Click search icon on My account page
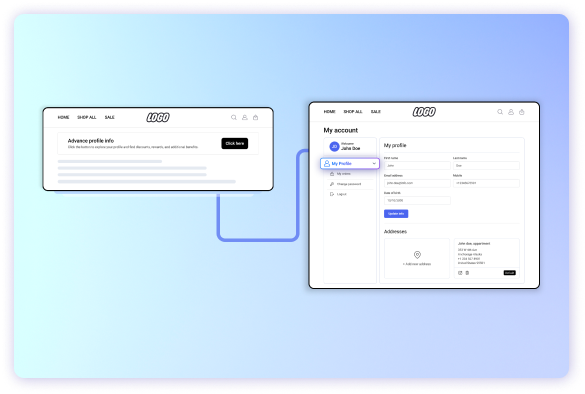This screenshot has height=394, width=585. click(500, 112)
